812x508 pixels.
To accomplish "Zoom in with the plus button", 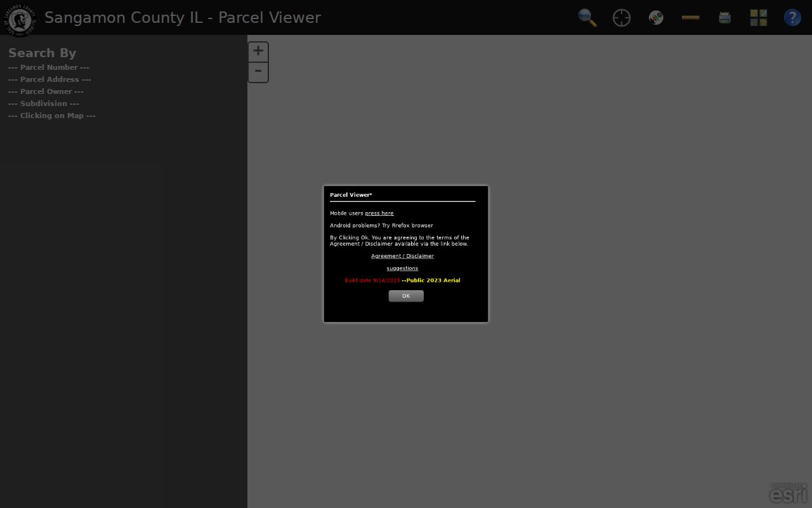I will tap(258, 51).
